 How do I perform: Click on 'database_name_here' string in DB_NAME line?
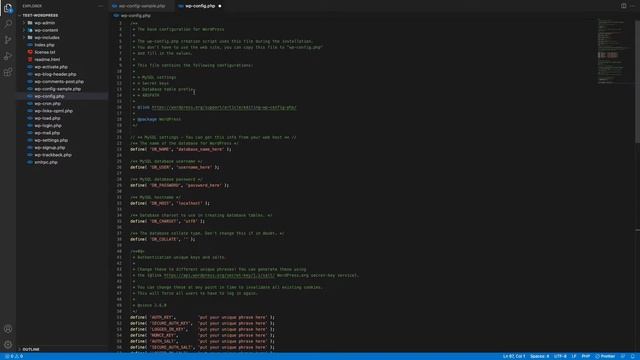click(200, 149)
